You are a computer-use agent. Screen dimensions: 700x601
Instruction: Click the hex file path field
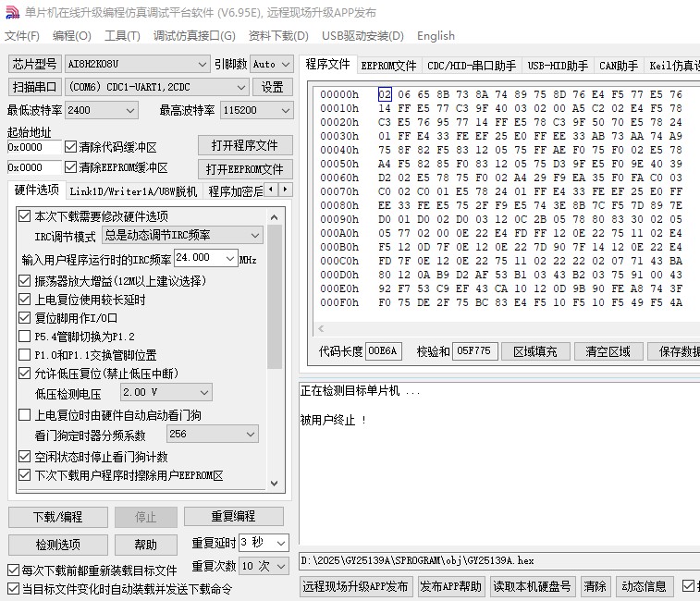click(499, 561)
